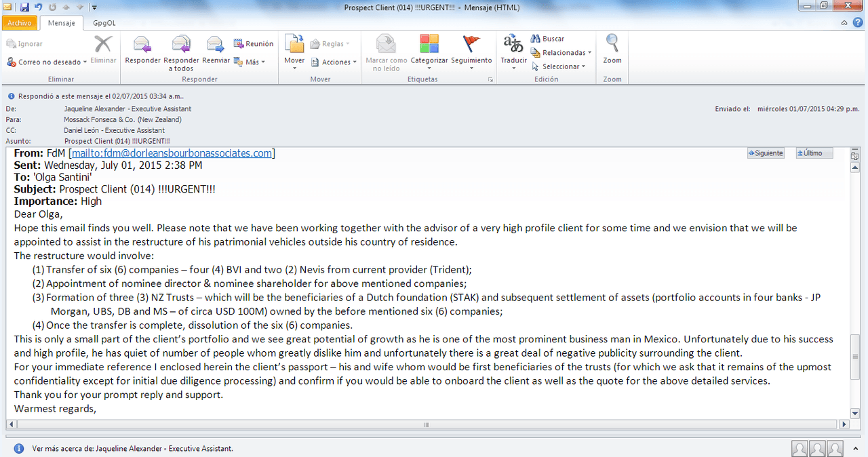Click the Siguiente button in message
Viewport: 868px width, 457px height.
(x=766, y=153)
